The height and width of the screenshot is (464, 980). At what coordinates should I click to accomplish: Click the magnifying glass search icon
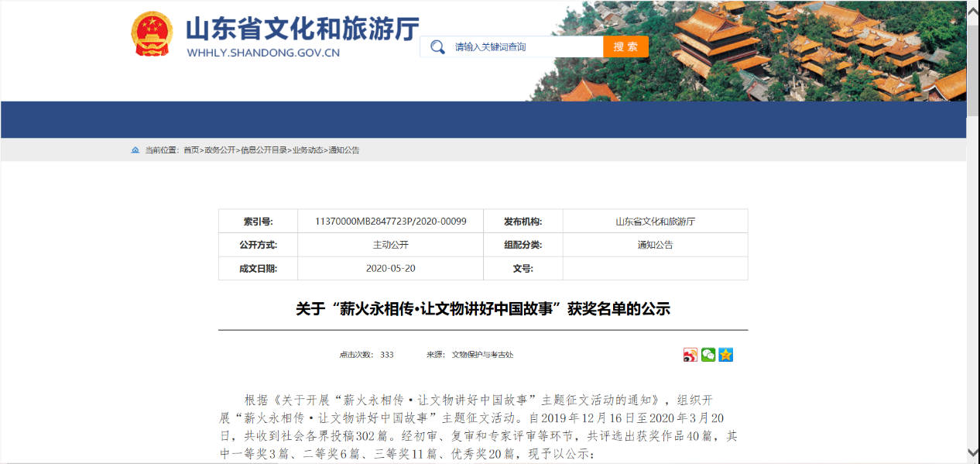tap(438, 47)
